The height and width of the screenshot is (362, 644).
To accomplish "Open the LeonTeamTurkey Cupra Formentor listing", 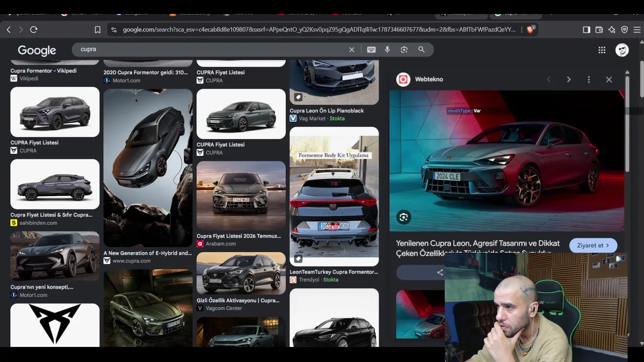I will (x=334, y=272).
